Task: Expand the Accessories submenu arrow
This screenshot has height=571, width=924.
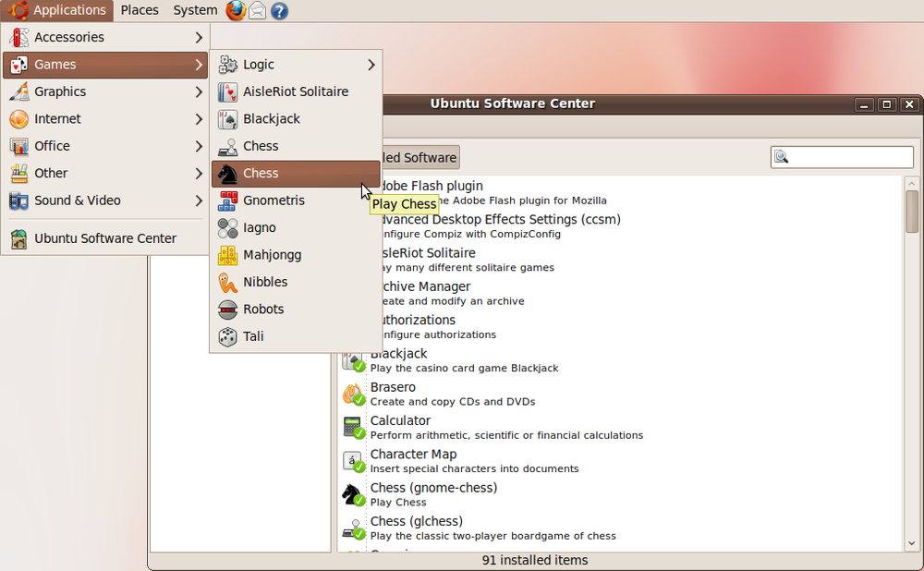Action: pos(199,37)
